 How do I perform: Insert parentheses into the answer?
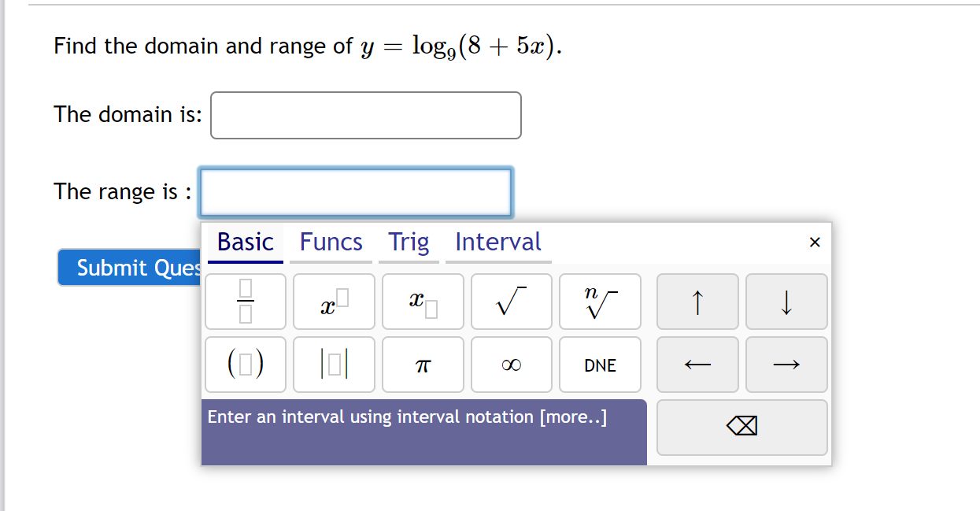[245, 364]
